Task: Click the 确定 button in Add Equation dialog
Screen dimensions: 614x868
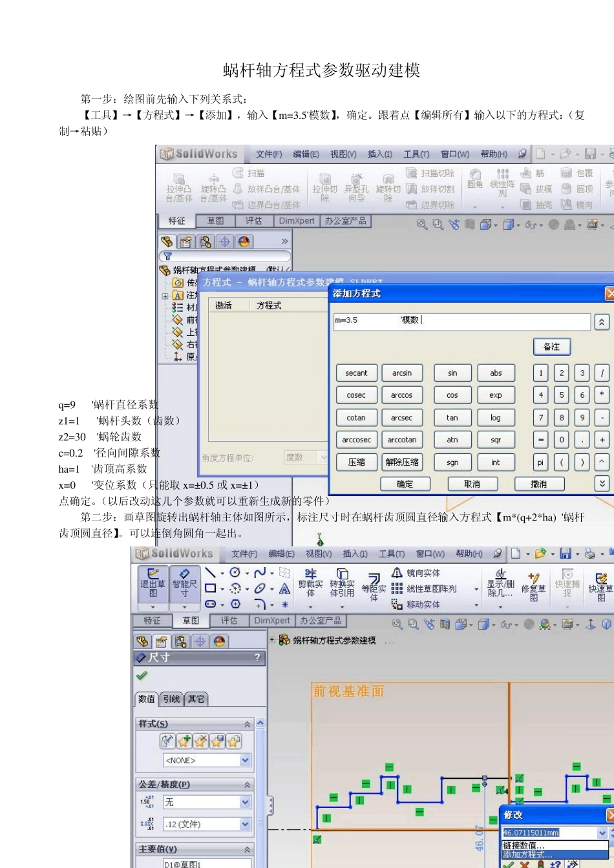Action: coord(405,484)
